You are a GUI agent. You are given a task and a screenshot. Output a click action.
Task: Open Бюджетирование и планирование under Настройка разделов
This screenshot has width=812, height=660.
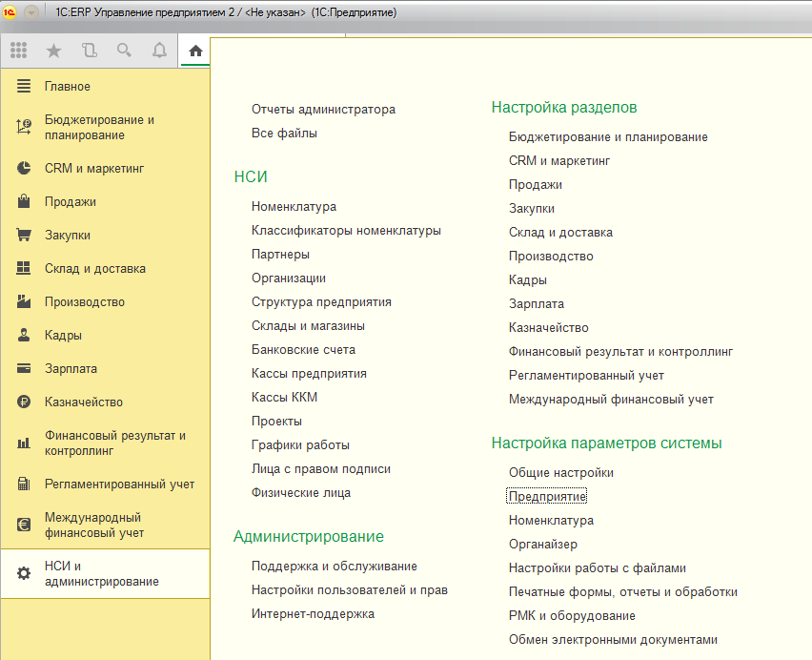(x=608, y=137)
